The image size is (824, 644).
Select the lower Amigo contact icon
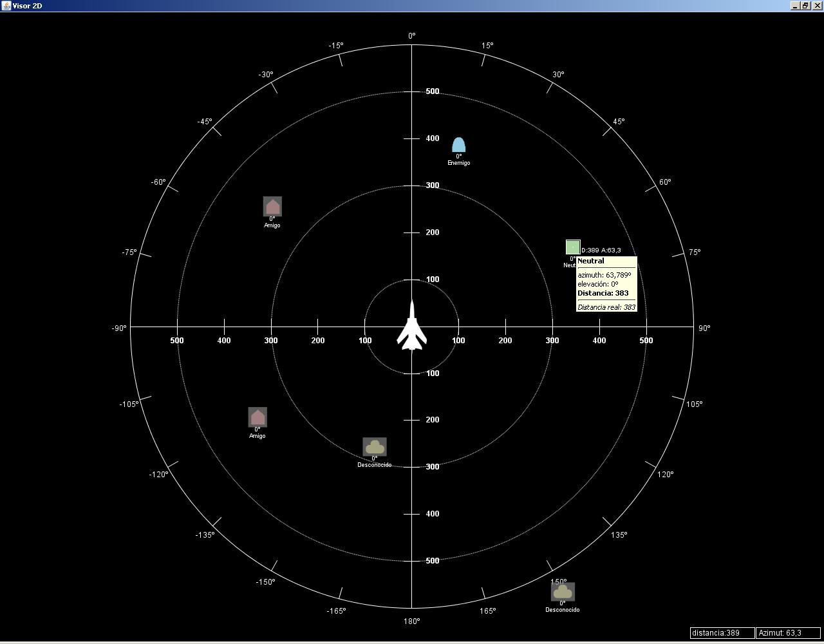(x=257, y=417)
